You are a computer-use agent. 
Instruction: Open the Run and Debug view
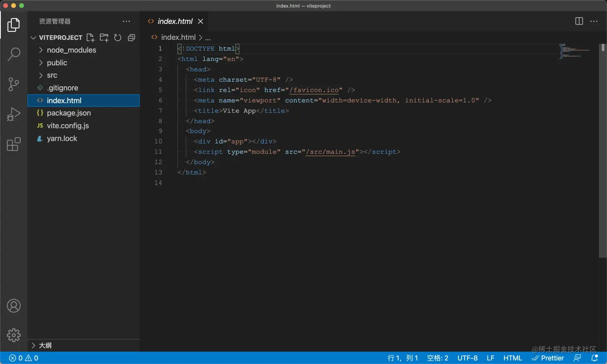click(x=13, y=114)
